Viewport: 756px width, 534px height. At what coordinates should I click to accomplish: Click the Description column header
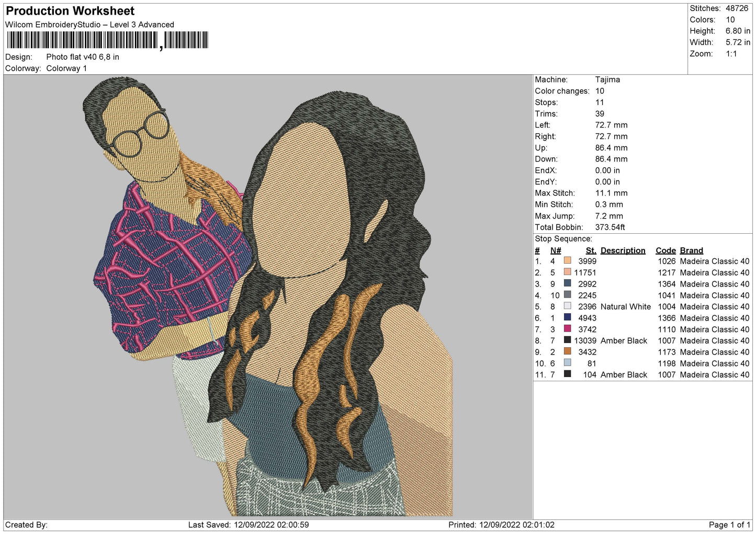623,251
